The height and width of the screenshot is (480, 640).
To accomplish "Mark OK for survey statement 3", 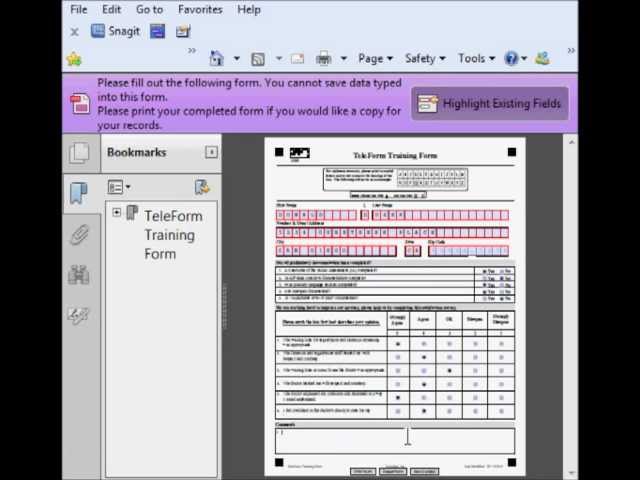I will coord(449,371).
